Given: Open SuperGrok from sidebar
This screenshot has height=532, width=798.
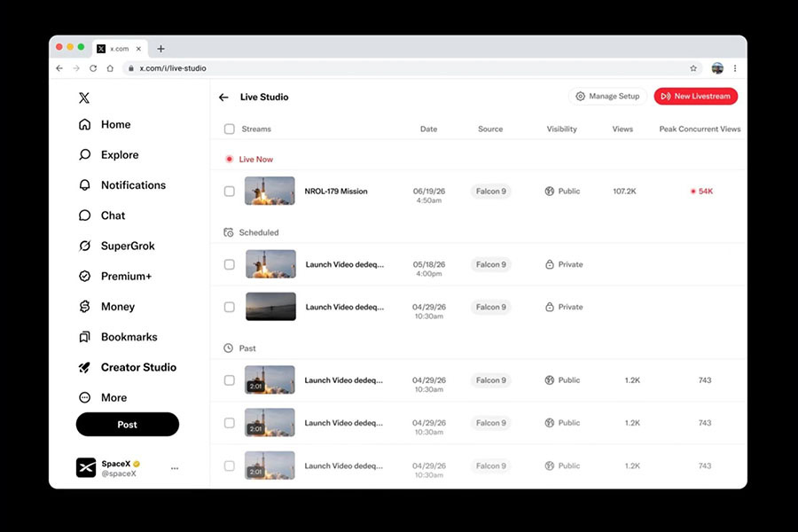Looking at the screenshot, I should click(117, 246).
